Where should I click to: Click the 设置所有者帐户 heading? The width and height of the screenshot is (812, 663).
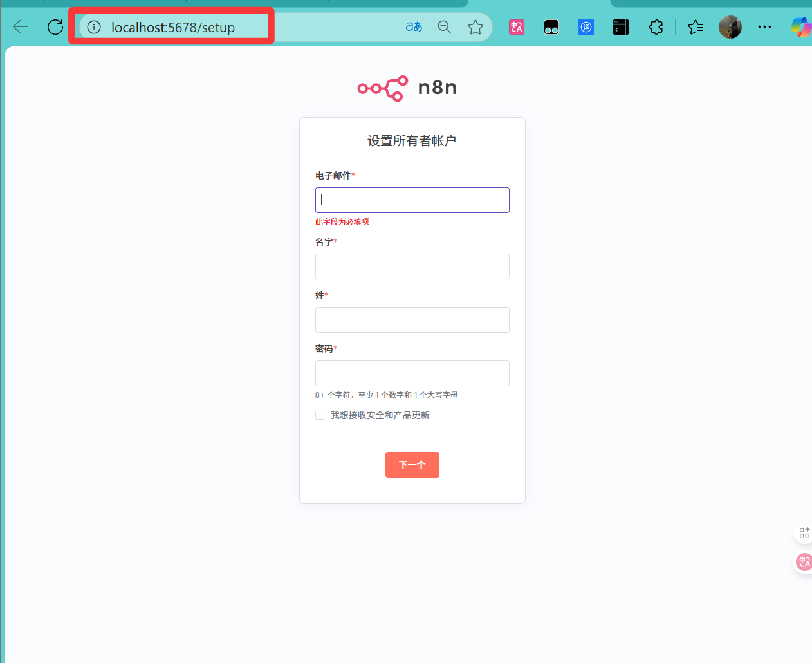point(412,141)
